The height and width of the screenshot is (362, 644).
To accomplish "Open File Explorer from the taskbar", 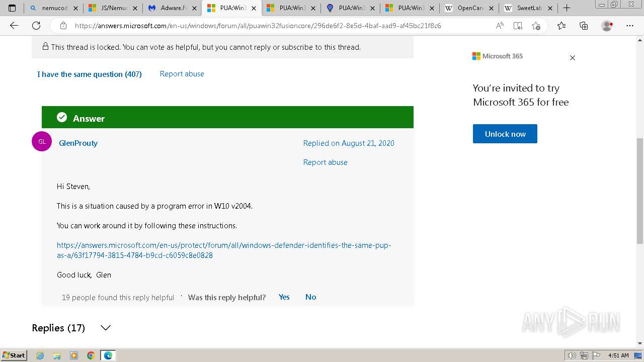I will (x=57, y=355).
